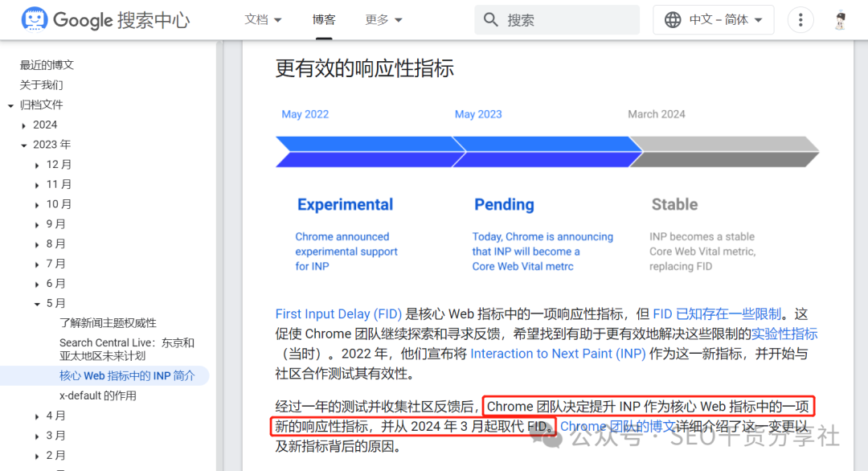This screenshot has height=471, width=868.
Task: Switch to the 博客 tab
Action: (x=324, y=20)
